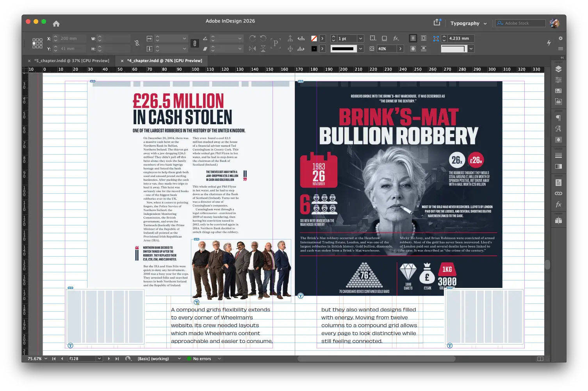Open the Layers panel icon
The height and width of the screenshot is (391, 588).
pyautogui.click(x=558, y=69)
